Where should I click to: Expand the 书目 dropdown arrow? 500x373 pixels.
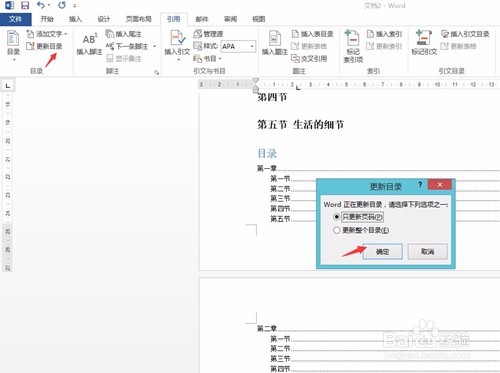pyautogui.click(x=220, y=59)
